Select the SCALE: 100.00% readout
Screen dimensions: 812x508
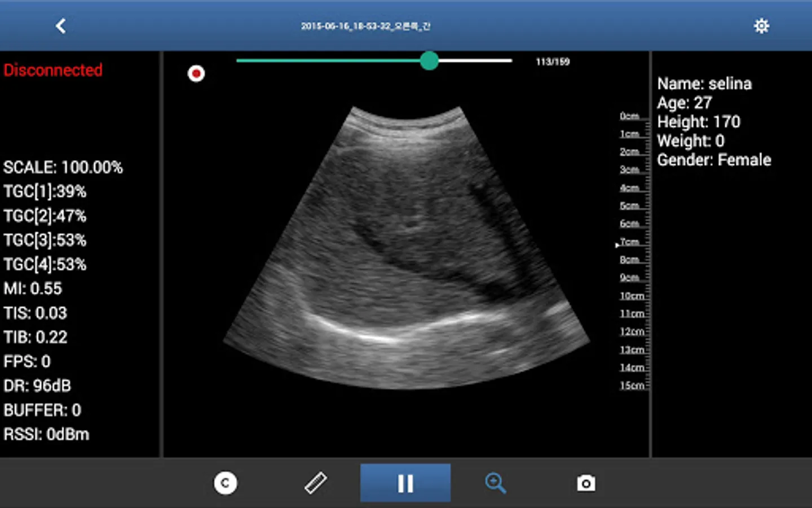click(x=63, y=167)
